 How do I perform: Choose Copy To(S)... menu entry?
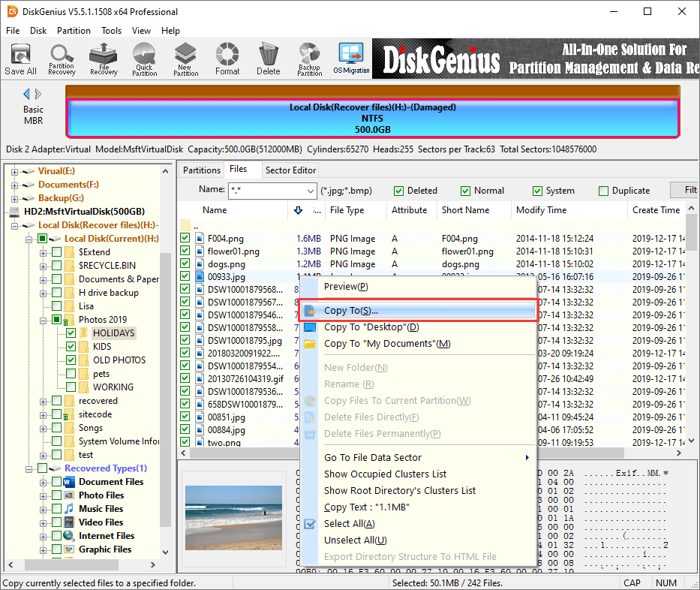click(x=419, y=311)
